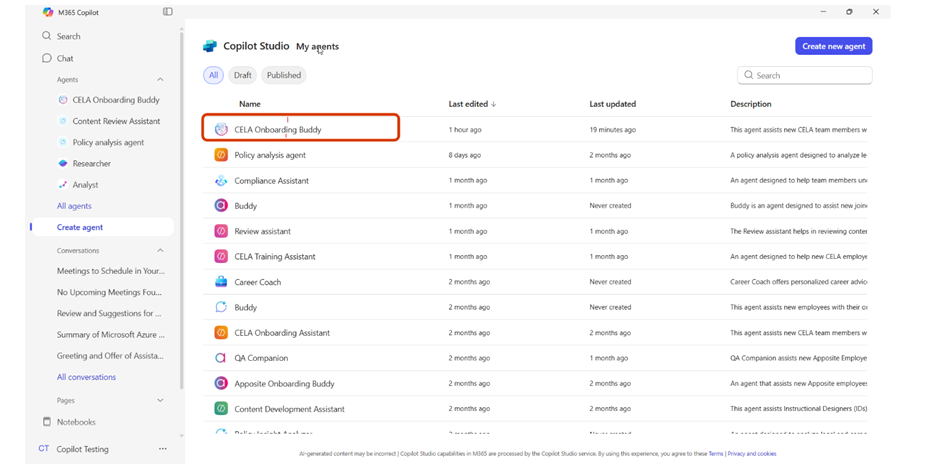Image resolution: width=940 pixels, height=464 pixels.
Task: Open the more options ellipsis beside Copilot Testing
Action: click(x=162, y=448)
